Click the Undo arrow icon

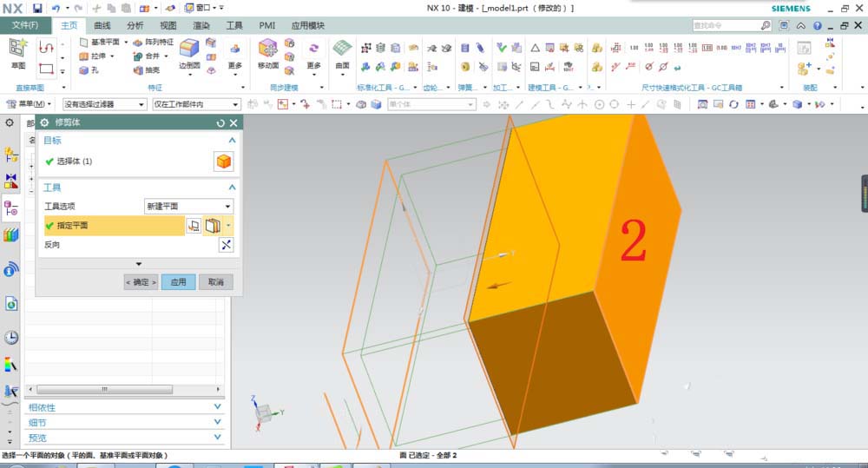(56, 9)
